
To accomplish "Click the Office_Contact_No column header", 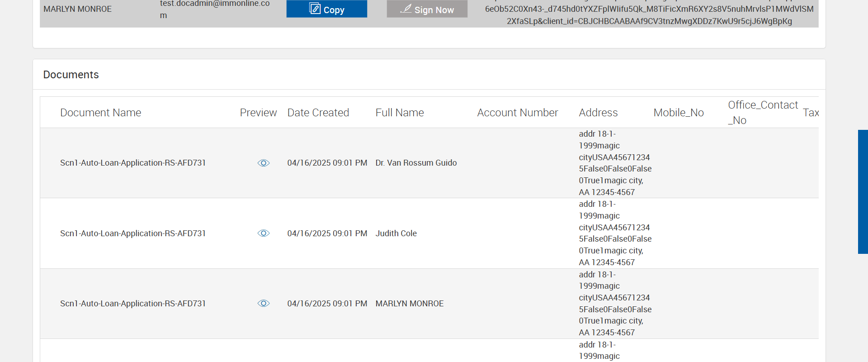I will click(763, 113).
